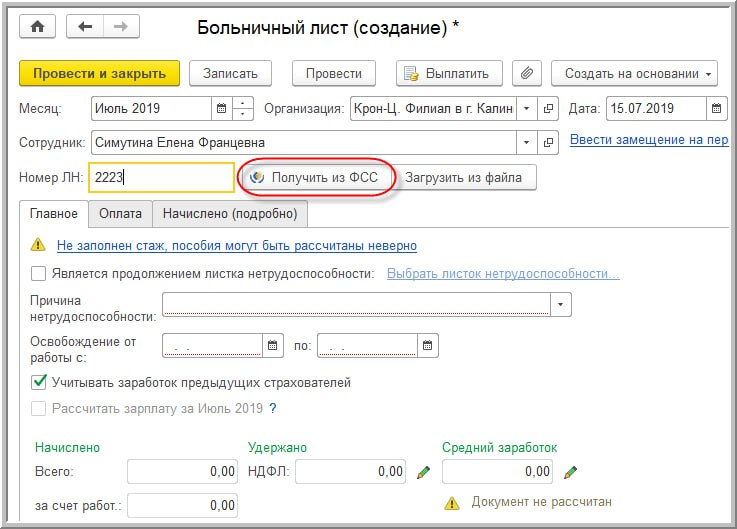Open the Создать на основании menu

pos(634,73)
